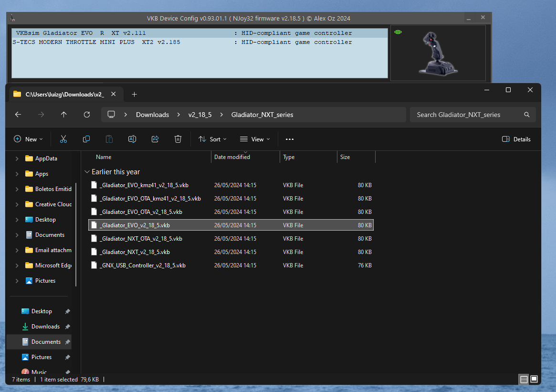Expand Documents in the folder tree
The width and height of the screenshot is (556, 392).
pyautogui.click(x=17, y=235)
